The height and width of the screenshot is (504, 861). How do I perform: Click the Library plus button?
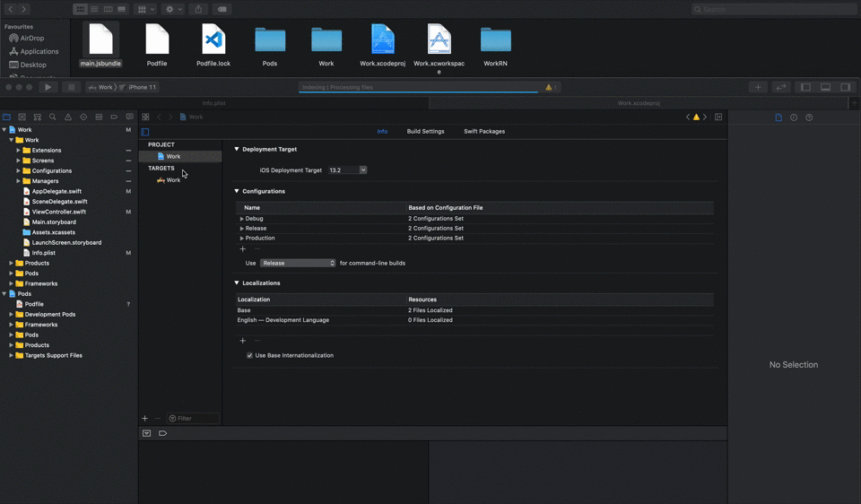(758, 87)
